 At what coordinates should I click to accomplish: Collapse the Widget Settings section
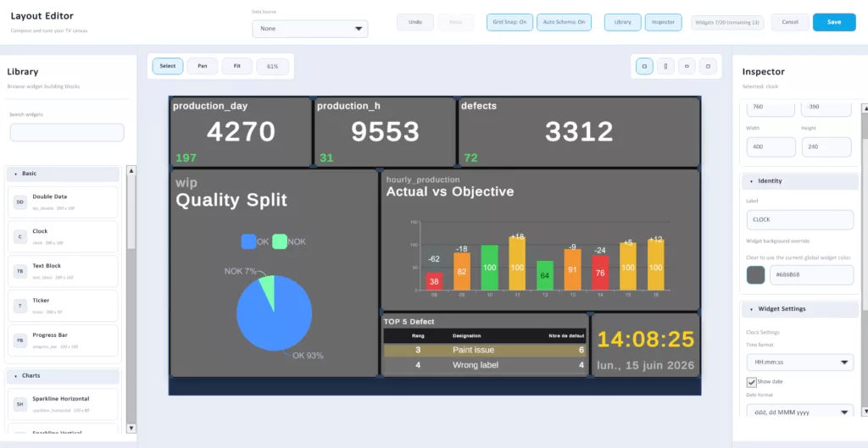(x=800, y=309)
